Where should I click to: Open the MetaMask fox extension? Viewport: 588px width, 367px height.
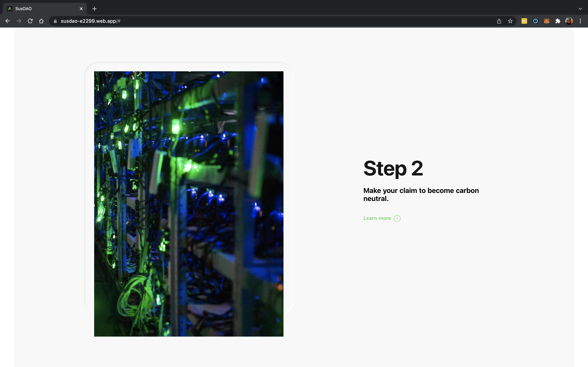547,21
